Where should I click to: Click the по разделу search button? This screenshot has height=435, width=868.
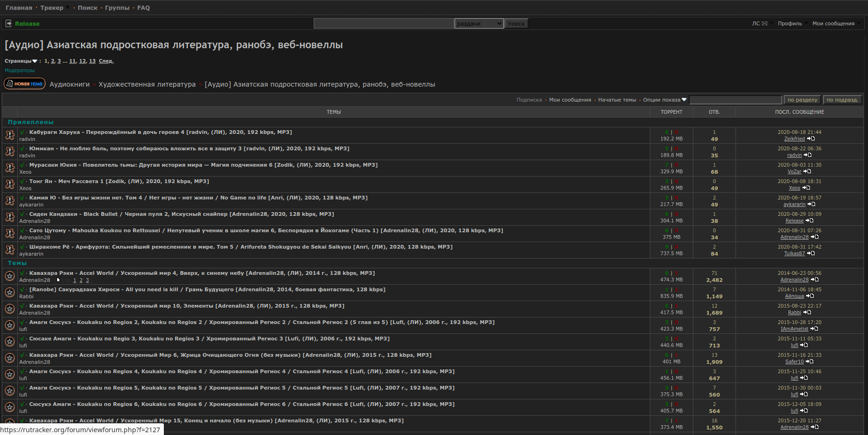click(802, 99)
